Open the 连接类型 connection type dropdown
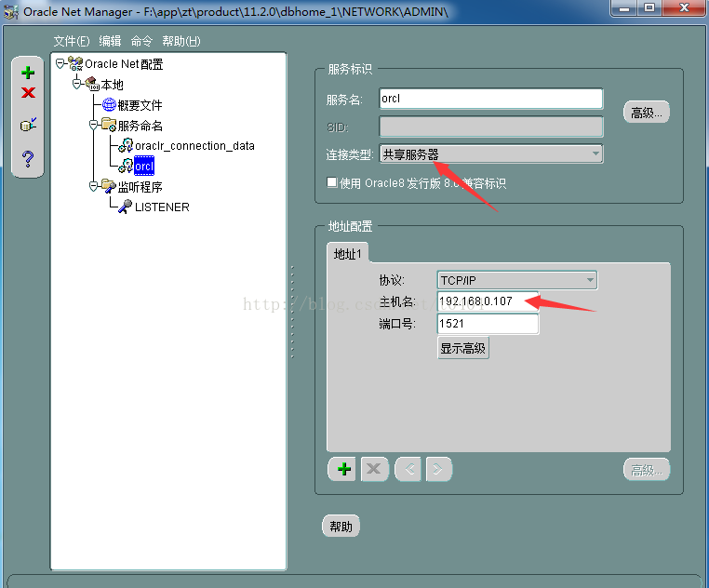 [x=491, y=154]
